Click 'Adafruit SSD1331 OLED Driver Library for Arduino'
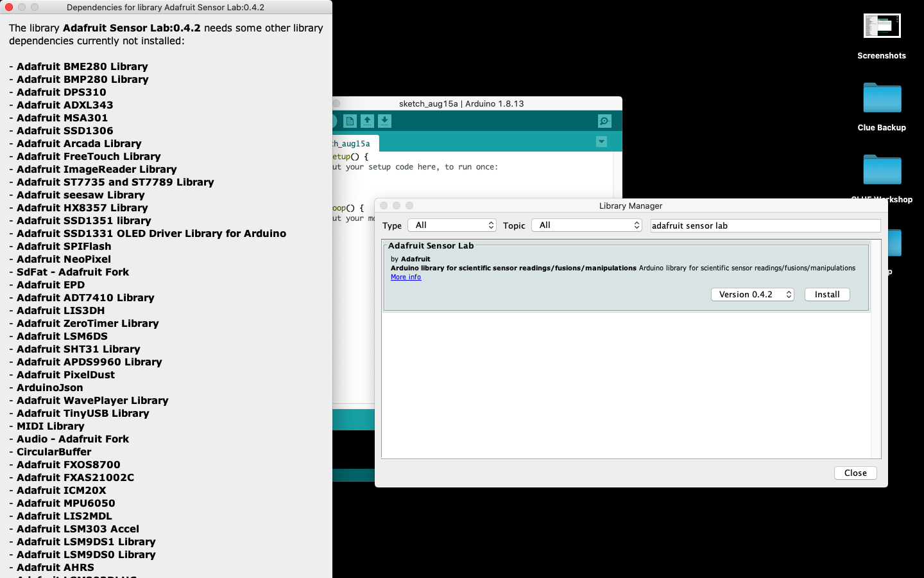924x578 pixels. click(x=151, y=233)
